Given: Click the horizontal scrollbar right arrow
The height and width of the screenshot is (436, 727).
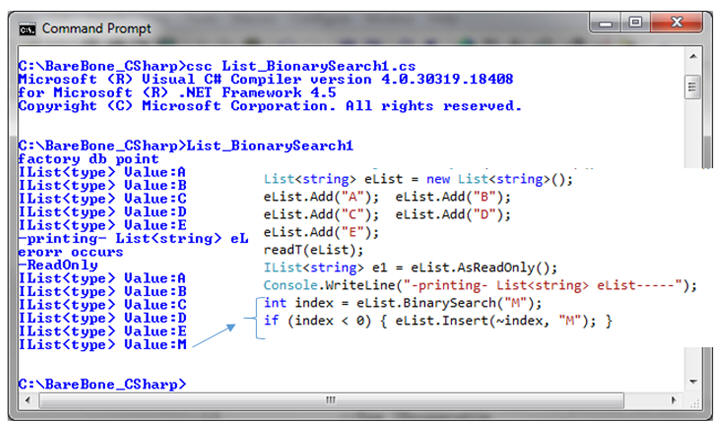Looking at the screenshot, I should pyautogui.click(x=673, y=399).
